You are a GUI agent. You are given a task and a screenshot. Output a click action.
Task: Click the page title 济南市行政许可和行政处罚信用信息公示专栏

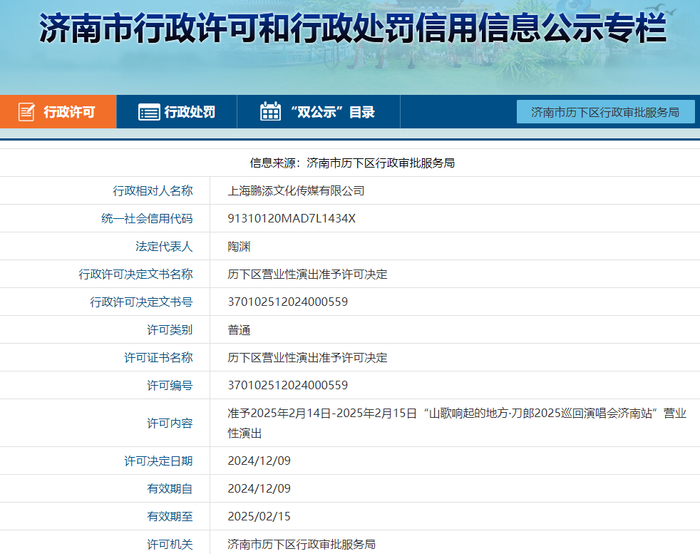(350, 29)
